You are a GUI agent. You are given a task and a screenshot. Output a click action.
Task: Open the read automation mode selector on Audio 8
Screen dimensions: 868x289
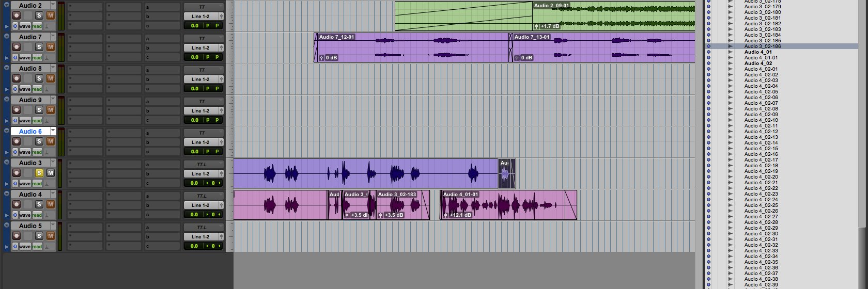tap(37, 89)
